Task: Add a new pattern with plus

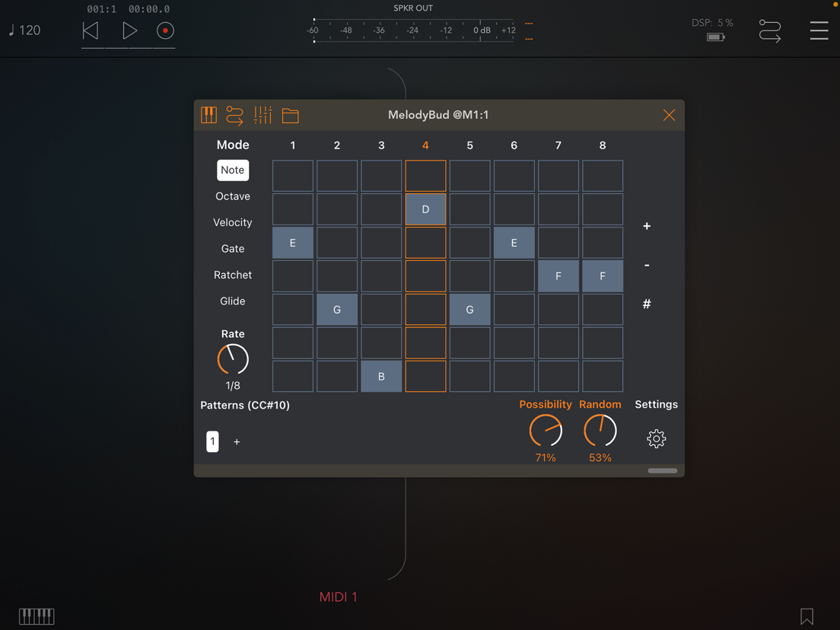Action: (x=237, y=442)
